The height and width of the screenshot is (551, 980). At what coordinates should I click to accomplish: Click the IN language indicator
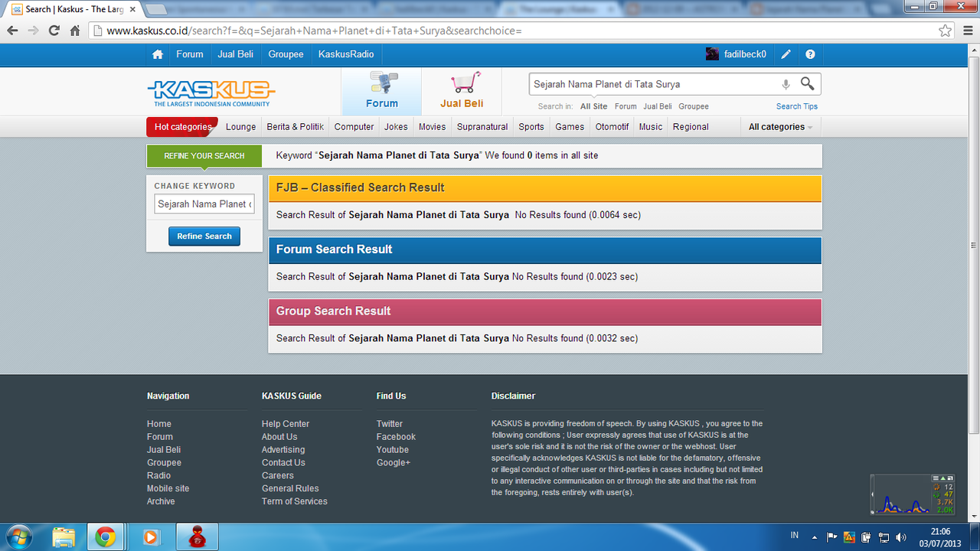pos(795,536)
